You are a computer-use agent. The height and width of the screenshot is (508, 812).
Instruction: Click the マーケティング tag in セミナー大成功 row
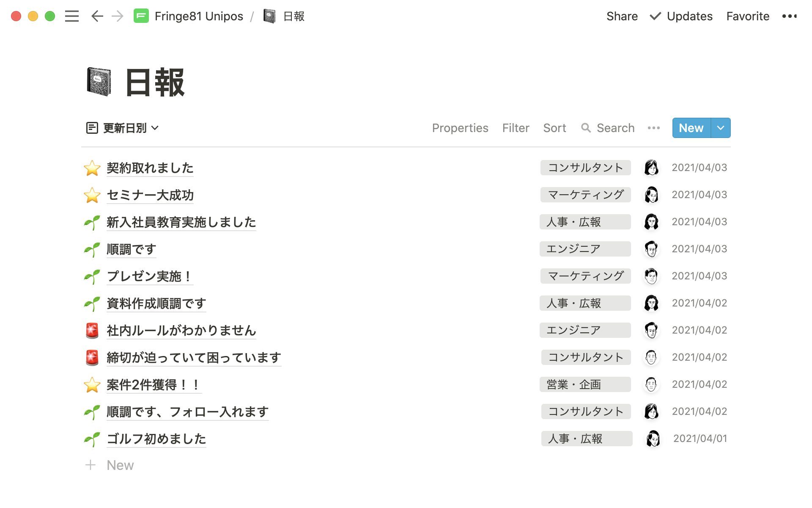(x=586, y=195)
